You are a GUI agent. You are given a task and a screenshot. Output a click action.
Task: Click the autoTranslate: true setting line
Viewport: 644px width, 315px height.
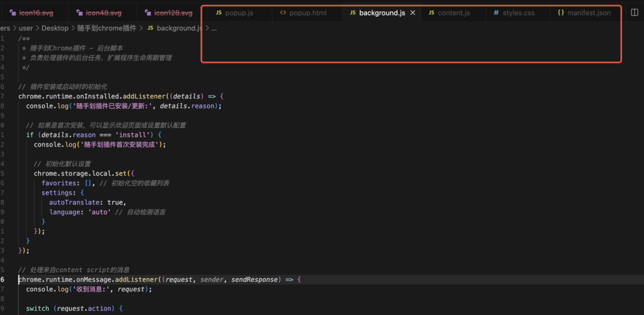pyautogui.click(x=87, y=202)
